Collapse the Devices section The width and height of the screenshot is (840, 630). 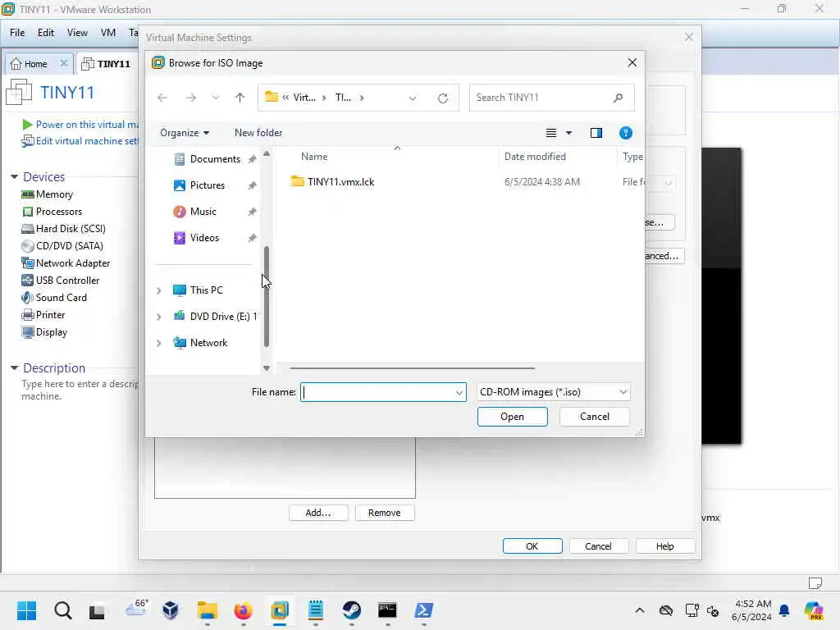[x=15, y=177]
